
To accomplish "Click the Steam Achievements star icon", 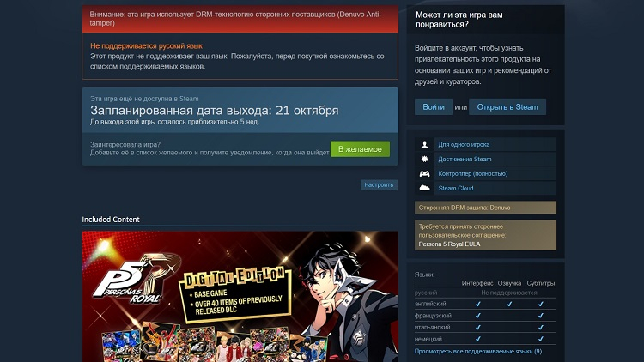I will pyautogui.click(x=424, y=159).
